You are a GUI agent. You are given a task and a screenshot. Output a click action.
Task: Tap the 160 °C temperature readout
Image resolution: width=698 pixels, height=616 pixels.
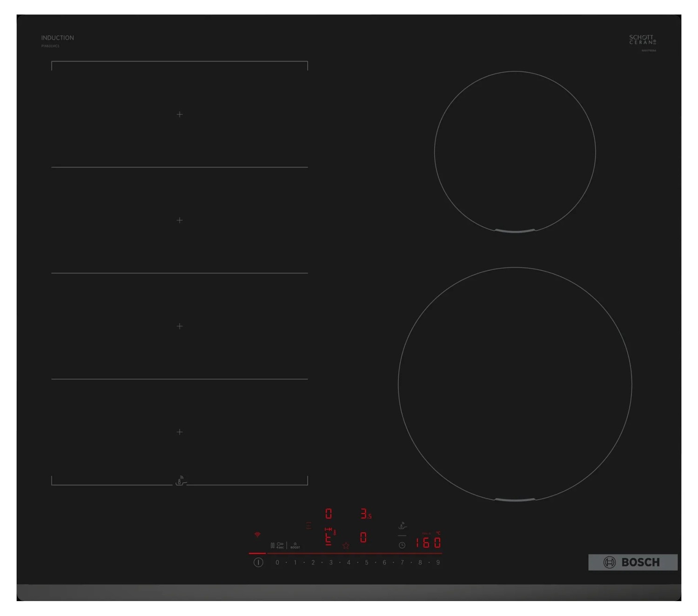428,542
